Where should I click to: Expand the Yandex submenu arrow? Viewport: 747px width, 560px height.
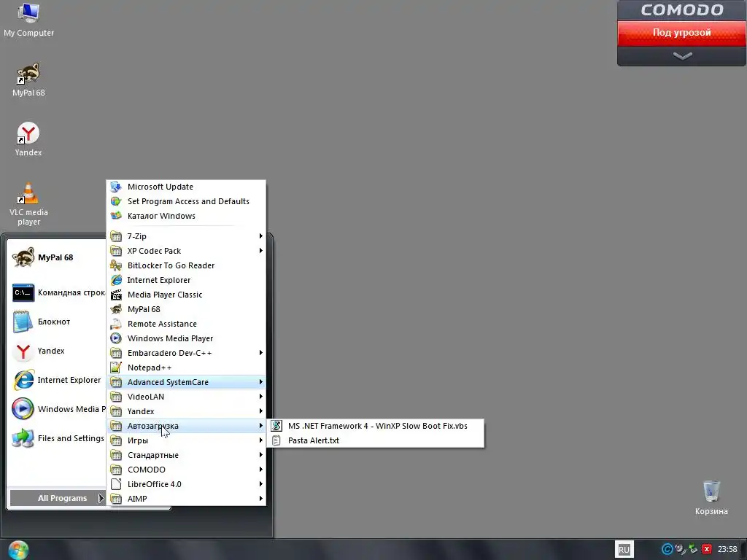pos(260,411)
